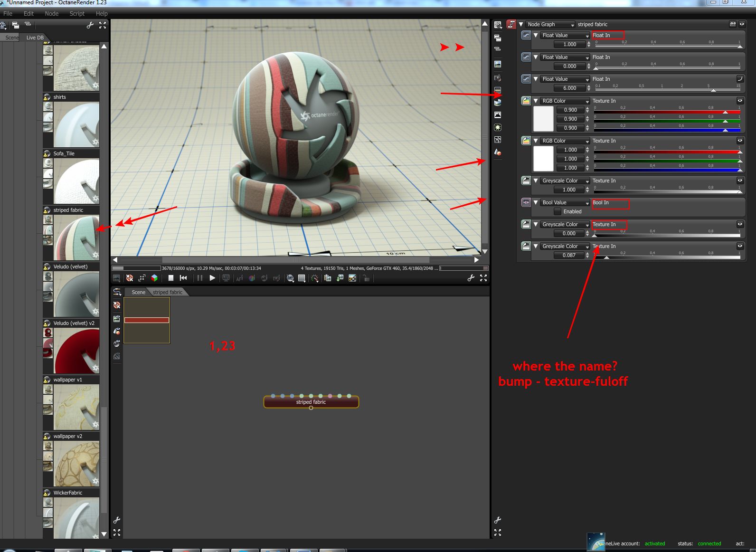This screenshot has width=756, height=552.
Task: Select the striped fabric tab in graph editor
Action: [168, 292]
